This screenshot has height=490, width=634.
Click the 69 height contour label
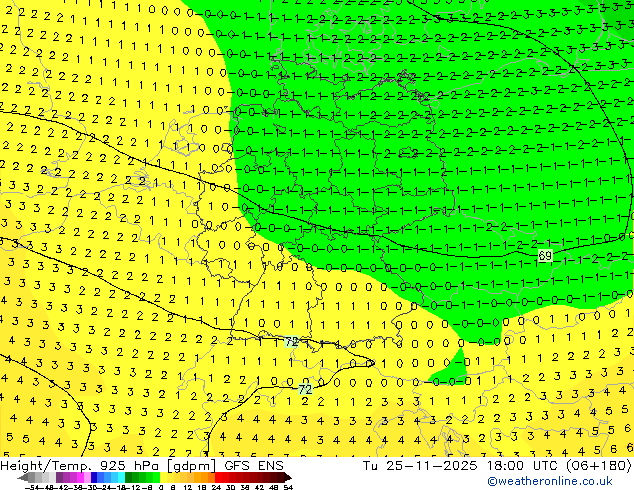click(545, 256)
